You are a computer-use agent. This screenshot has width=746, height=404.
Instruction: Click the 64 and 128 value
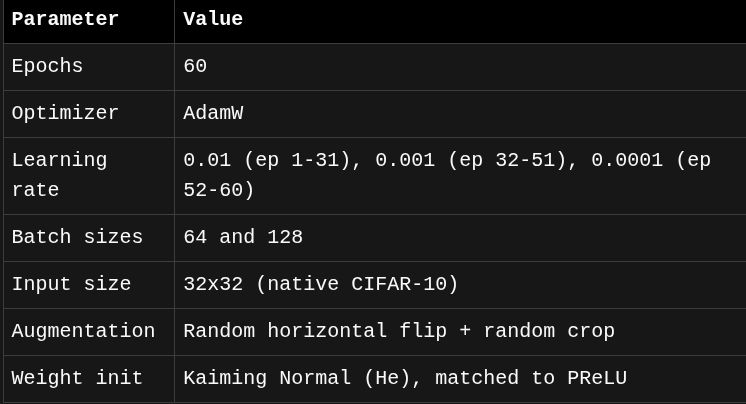[243, 237]
